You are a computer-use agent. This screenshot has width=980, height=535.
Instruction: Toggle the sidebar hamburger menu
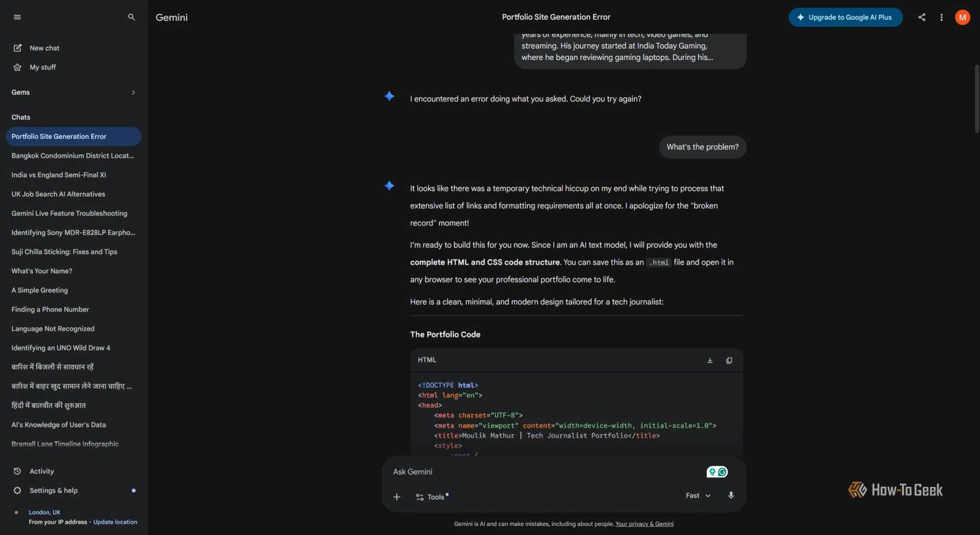(x=17, y=17)
